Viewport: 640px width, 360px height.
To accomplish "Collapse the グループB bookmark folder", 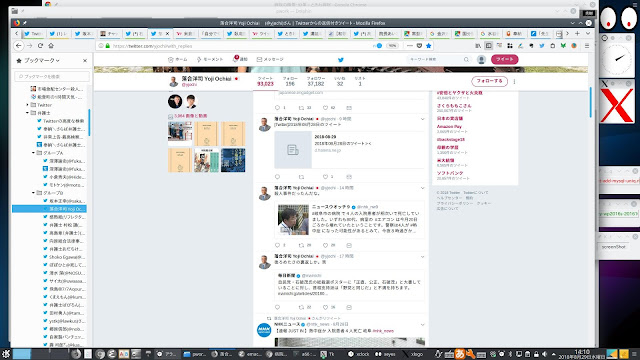I will [x=33, y=193].
